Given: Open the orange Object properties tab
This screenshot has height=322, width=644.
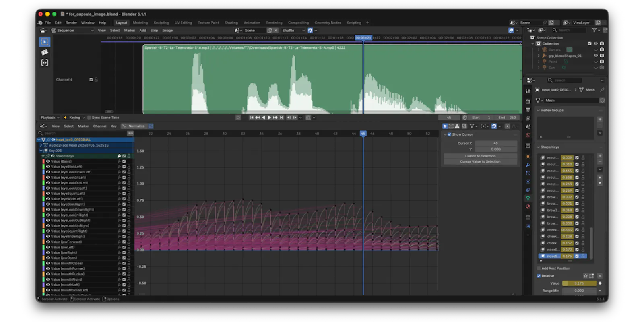Looking at the screenshot, I should (x=528, y=157).
